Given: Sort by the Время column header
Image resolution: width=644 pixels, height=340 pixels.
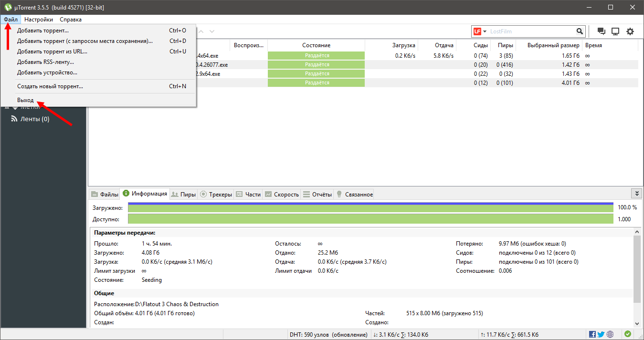Looking at the screenshot, I should coord(610,45).
